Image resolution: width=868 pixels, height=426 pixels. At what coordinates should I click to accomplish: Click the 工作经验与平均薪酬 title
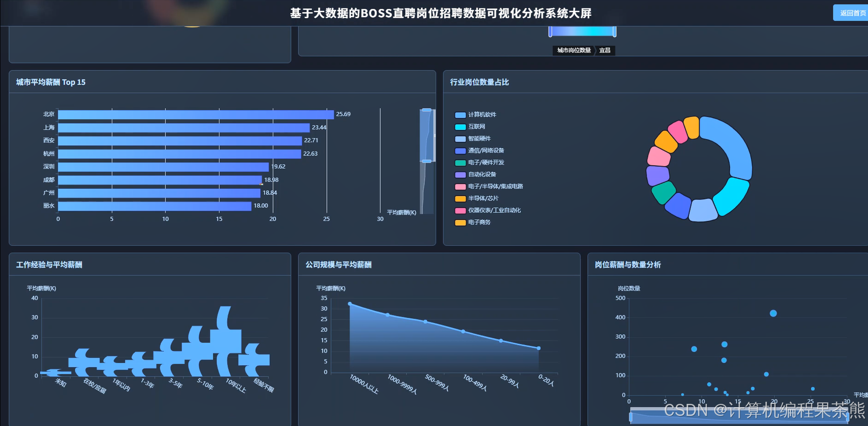[x=49, y=265]
